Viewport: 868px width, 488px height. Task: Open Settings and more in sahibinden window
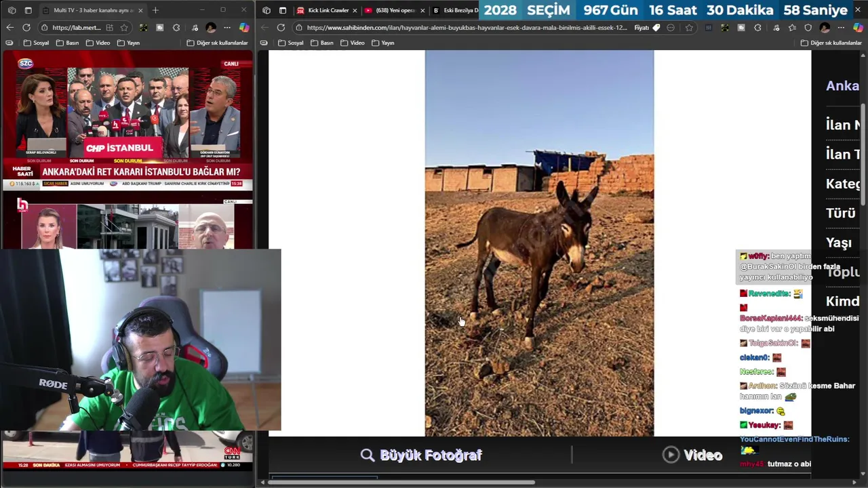841,27
